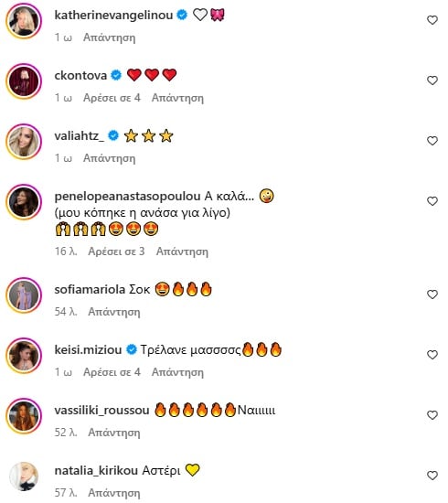Viewport: 448px width, 503px height.
Task: Open the keisi.miziou username profile
Action: [x=88, y=349]
